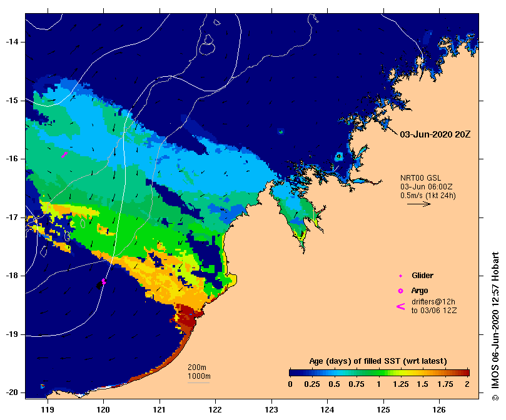This screenshot has height=420, width=506.
Task: Click the 'Argo' legend label
Action: [420, 291]
